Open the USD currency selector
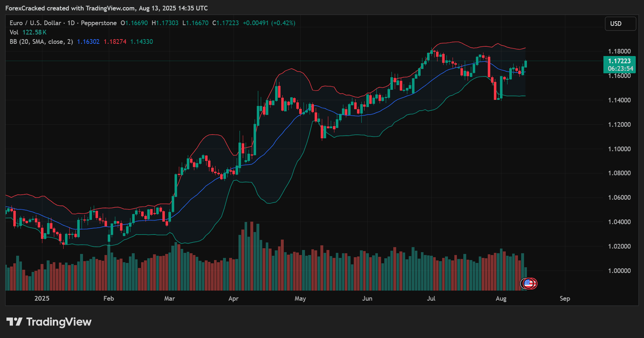This screenshot has height=338, width=644. (x=620, y=24)
